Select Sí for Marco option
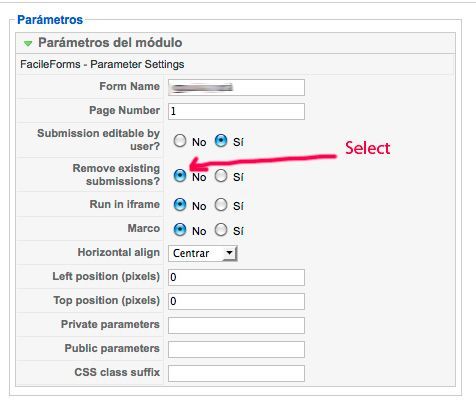 pos(221,230)
